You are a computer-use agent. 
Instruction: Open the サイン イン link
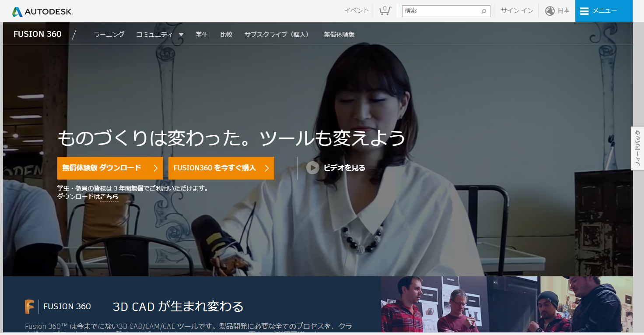(517, 11)
